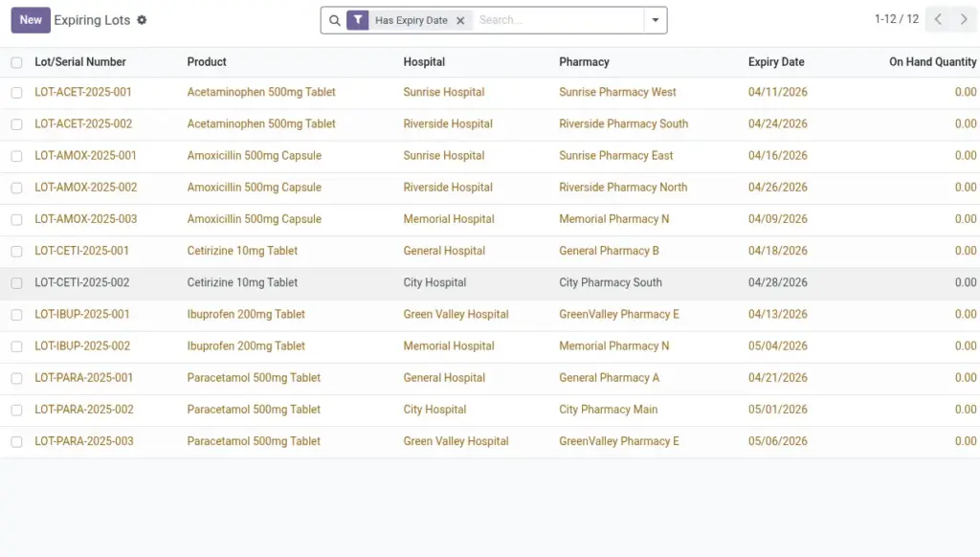The height and width of the screenshot is (557, 980).
Task: Click Ibuprofen 200mg Tablet in LOT-IBUP-2025-001 row
Action: coord(246,315)
